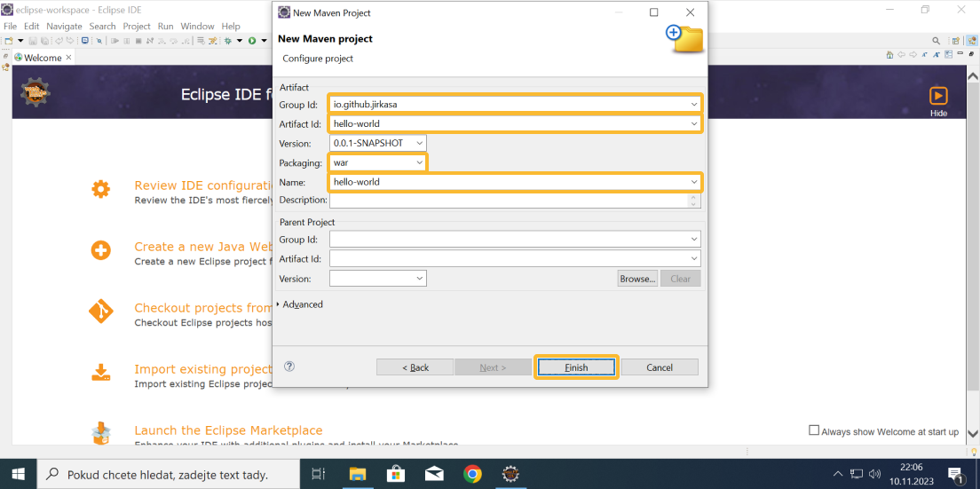
Task: Open the Window menu
Action: click(197, 27)
